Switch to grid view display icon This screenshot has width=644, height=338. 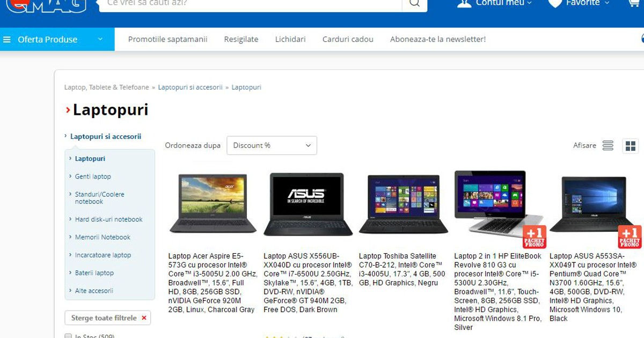point(631,146)
